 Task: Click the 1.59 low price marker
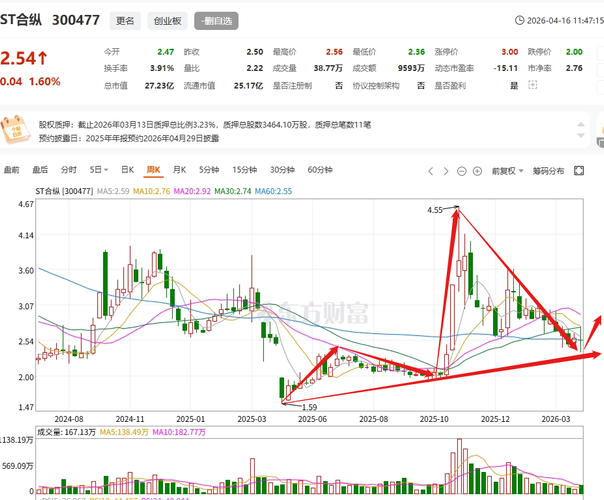click(309, 407)
